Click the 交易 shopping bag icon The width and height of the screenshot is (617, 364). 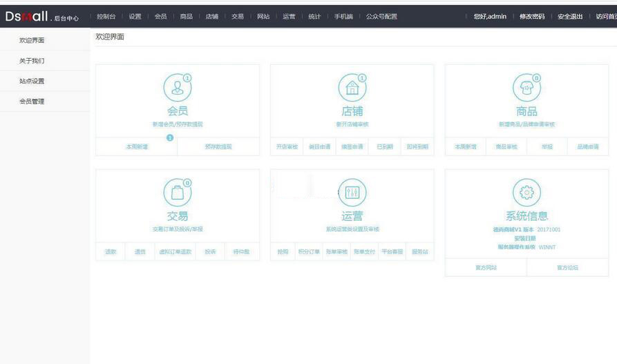coord(178,193)
